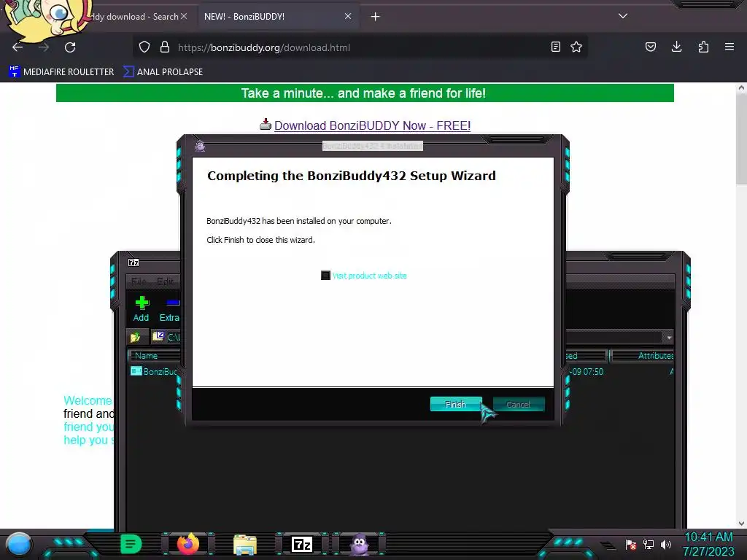
Task: Click the taskbar clock showing 10:41 AM
Action: 708,544
